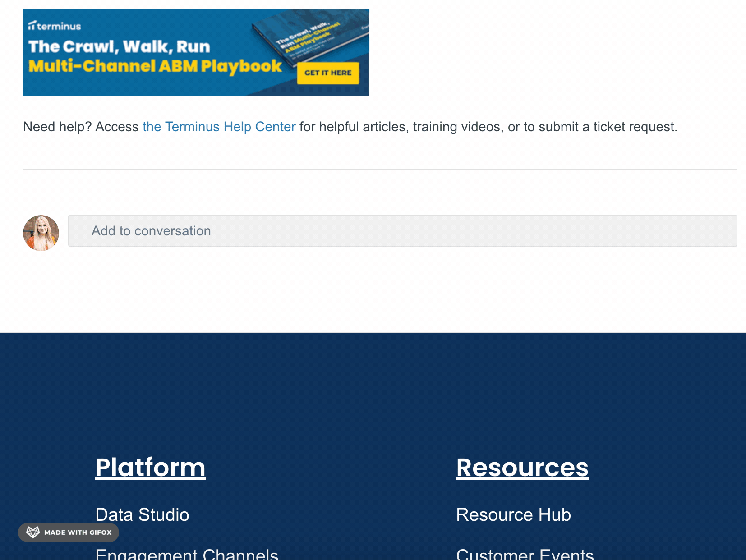Click the GET IT HERE button
Viewport: 746px width, 560px height.
coord(328,73)
